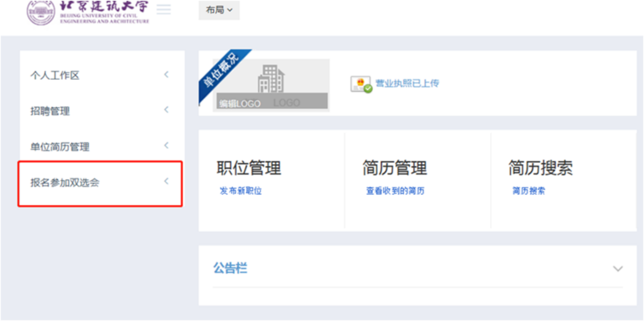The width and height of the screenshot is (644, 321).
Task: Collapse the 公告栏 panel arrow
Action: 618,268
